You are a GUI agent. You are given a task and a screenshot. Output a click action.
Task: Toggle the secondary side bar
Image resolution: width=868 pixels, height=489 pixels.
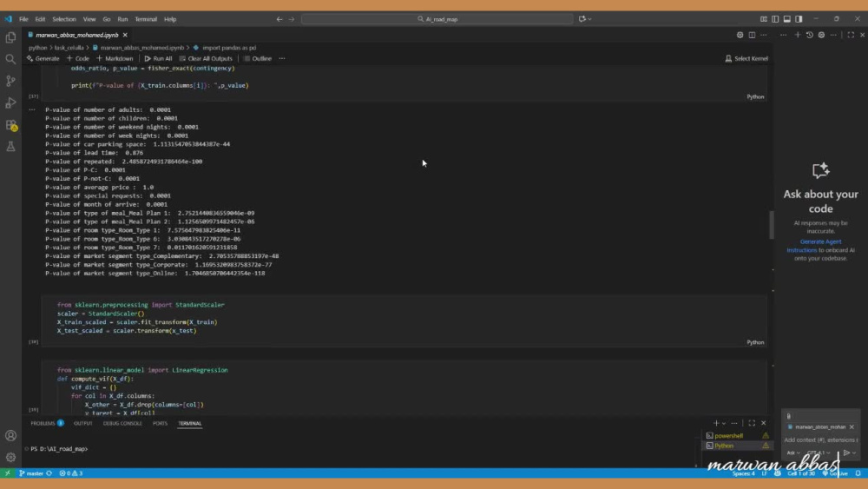coord(799,19)
